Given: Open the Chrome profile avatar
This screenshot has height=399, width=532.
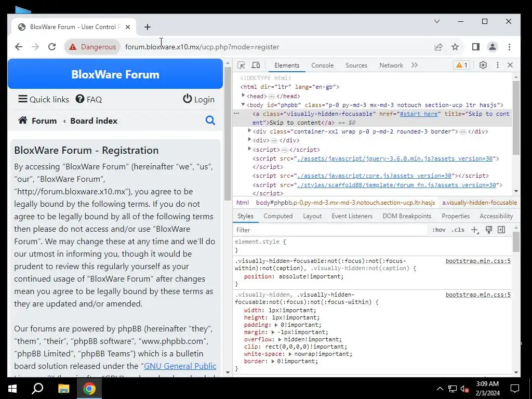Looking at the screenshot, I should pos(493,47).
